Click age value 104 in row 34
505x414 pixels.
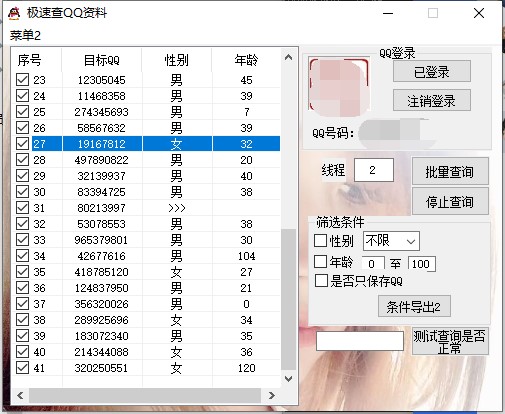tap(246, 256)
